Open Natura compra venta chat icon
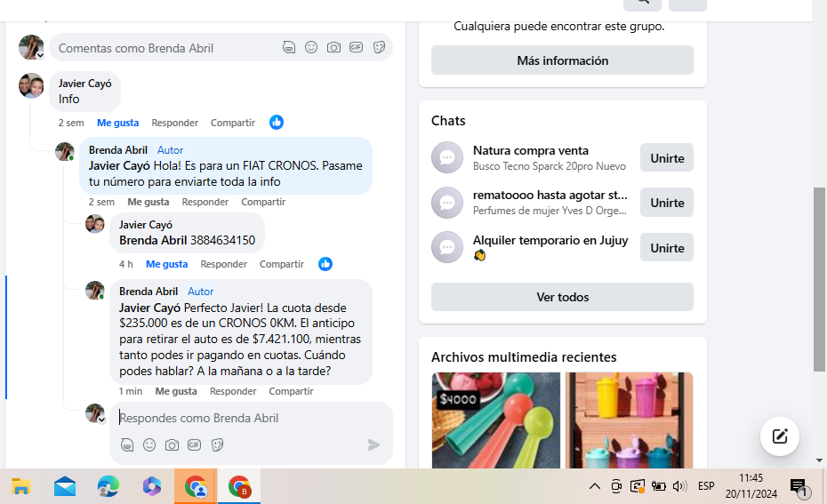This screenshot has width=827, height=504. pyautogui.click(x=447, y=157)
